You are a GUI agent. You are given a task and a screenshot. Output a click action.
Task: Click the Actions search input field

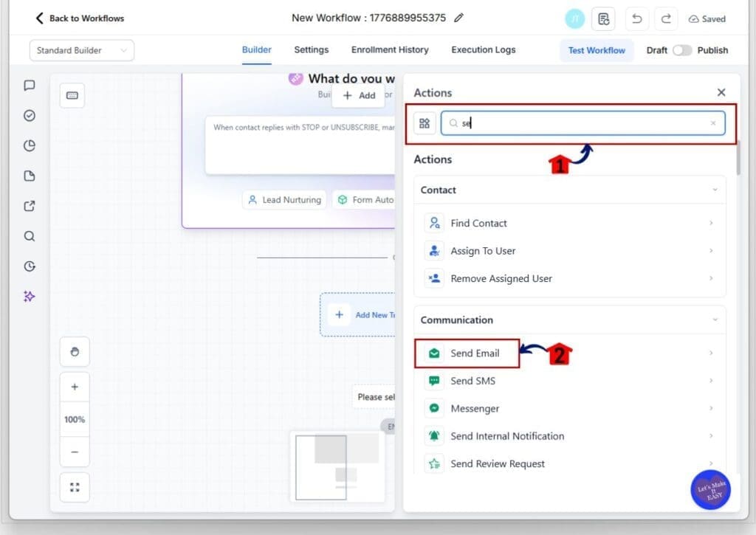click(x=583, y=123)
